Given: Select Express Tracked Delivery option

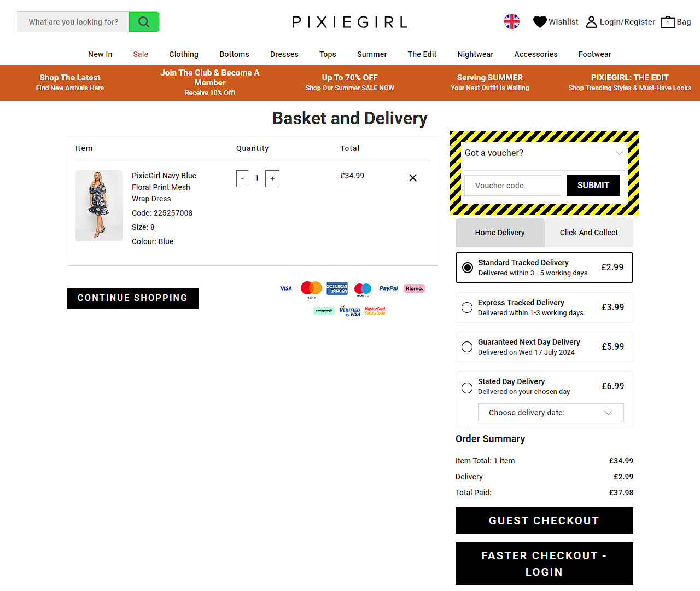Looking at the screenshot, I should coord(544,308).
